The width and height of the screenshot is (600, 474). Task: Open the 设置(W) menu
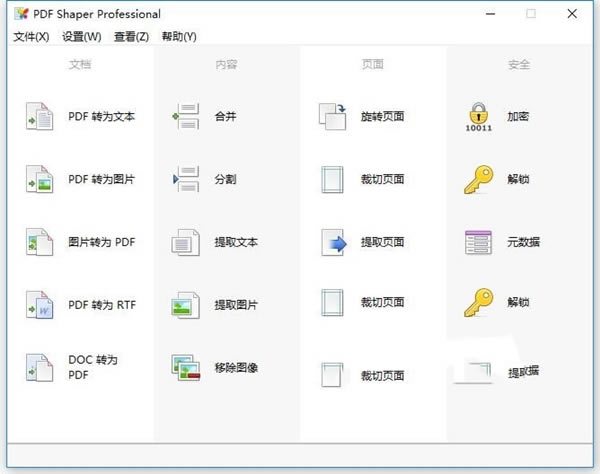[82, 37]
